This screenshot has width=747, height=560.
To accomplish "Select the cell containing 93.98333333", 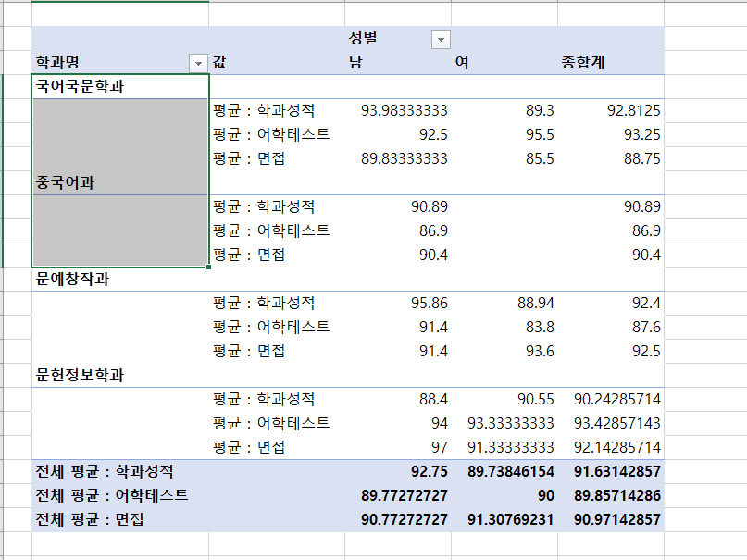I will 404,110.
